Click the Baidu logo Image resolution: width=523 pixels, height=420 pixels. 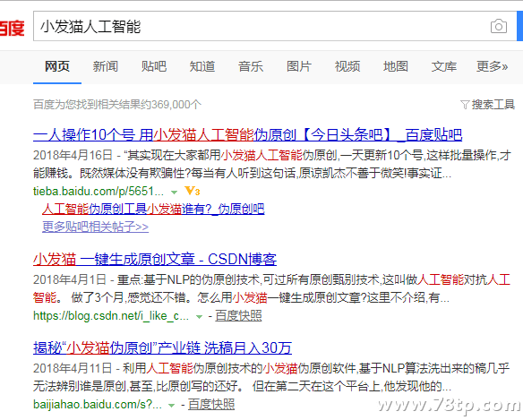pyautogui.click(x=12, y=28)
